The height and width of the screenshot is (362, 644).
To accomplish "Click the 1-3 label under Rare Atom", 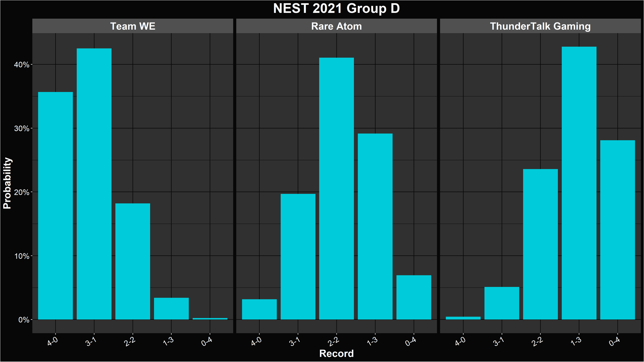I will 373,342.
